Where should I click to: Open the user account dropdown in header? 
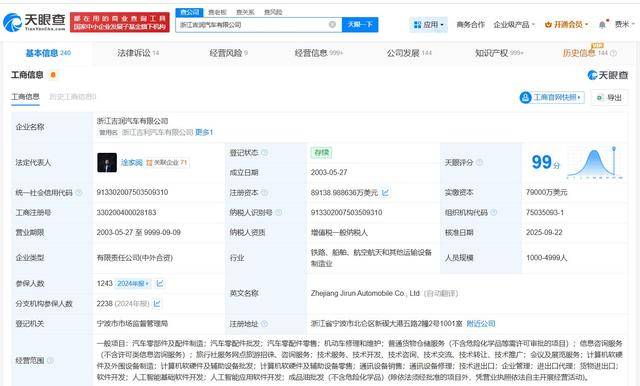624,25
